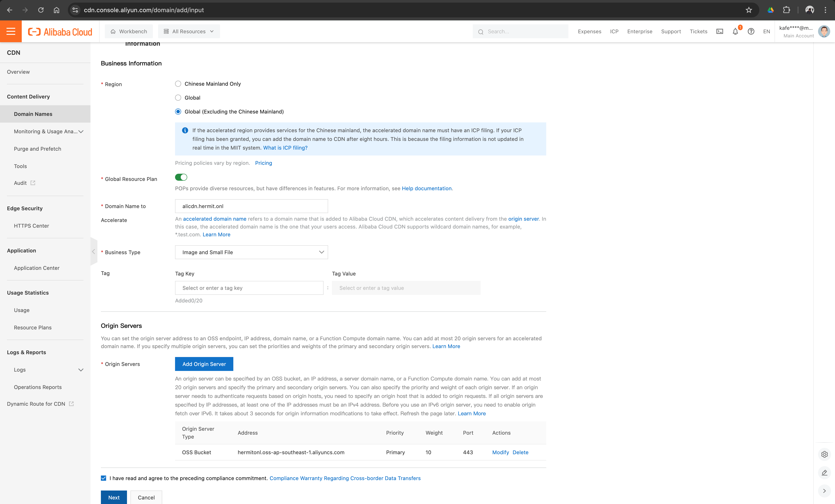
Task: Open Compliance Warranty Regarding Cross-border Data Transfers
Action: [345, 478]
